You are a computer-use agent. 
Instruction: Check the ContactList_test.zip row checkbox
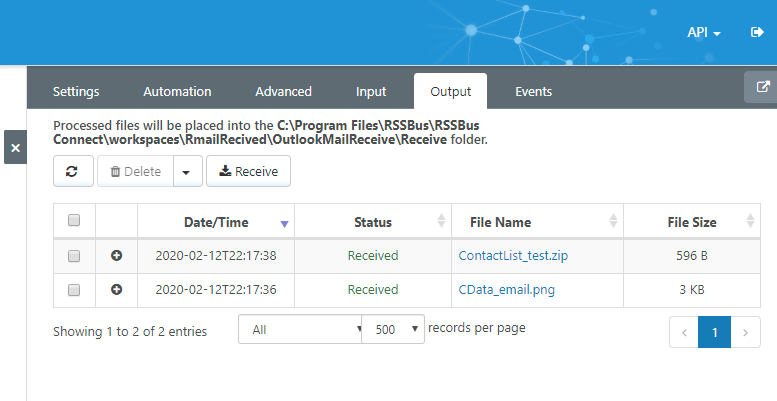point(74,256)
